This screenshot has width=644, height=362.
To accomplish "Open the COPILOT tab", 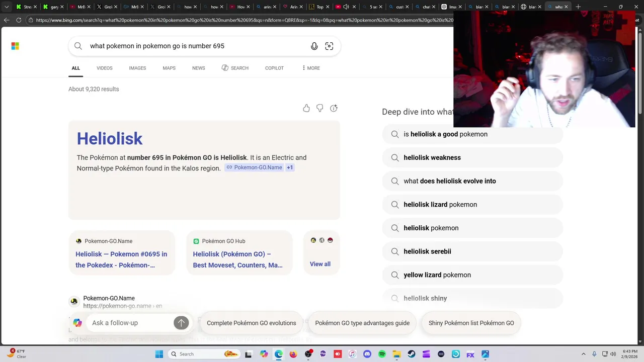I will pos(275,68).
